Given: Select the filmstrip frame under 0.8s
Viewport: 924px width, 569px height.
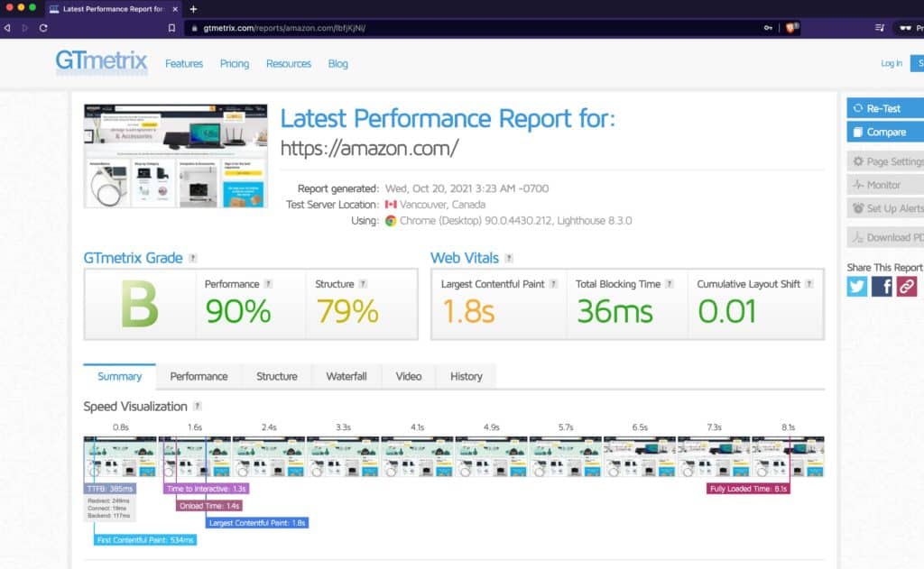Looking at the screenshot, I should coord(120,456).
